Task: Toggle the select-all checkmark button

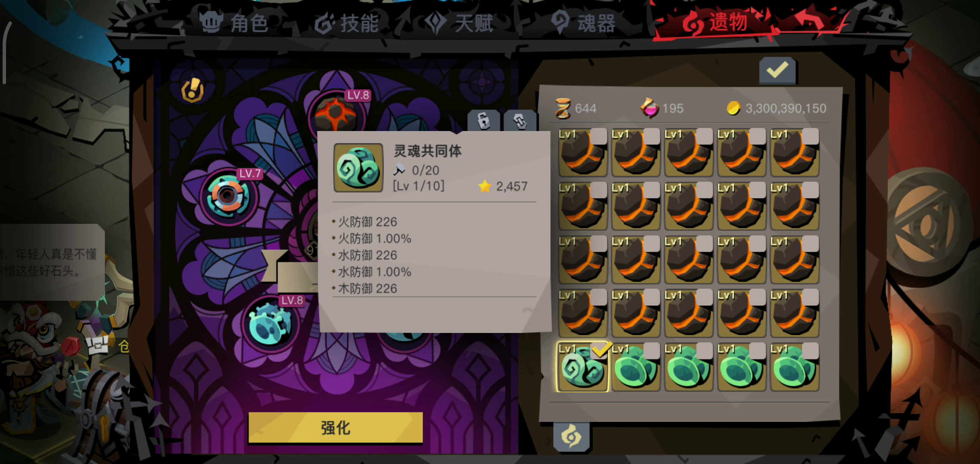Action: (778, 70)
